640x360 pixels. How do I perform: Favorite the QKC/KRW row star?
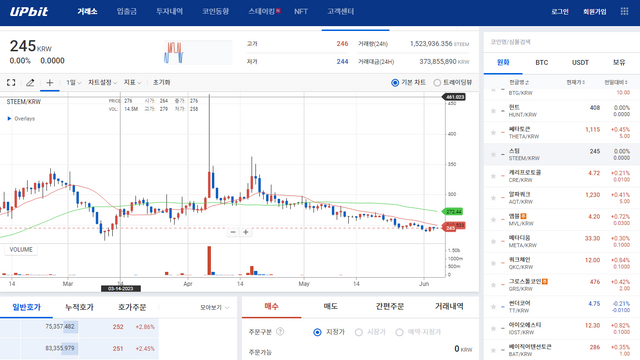[x=493, y=263]
